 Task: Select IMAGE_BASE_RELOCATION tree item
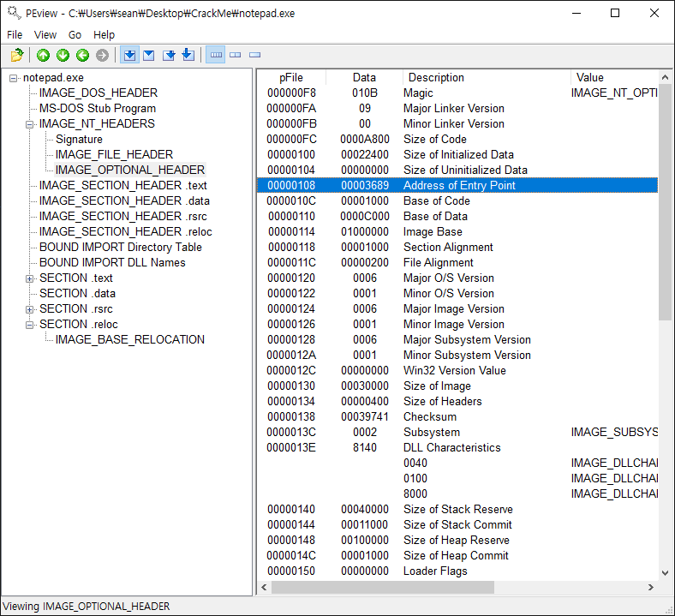pos(130,339)
